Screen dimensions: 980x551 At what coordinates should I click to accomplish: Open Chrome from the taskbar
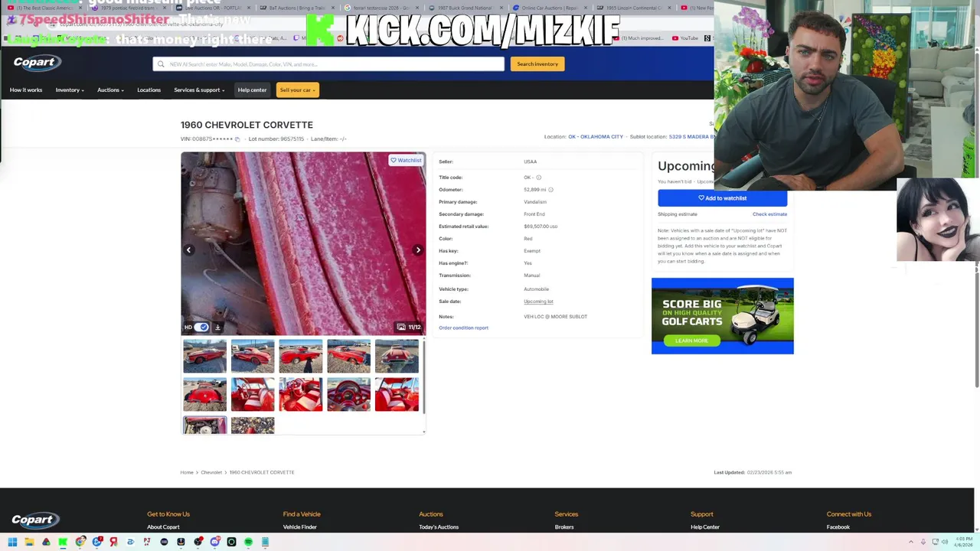tap(80, 542)
